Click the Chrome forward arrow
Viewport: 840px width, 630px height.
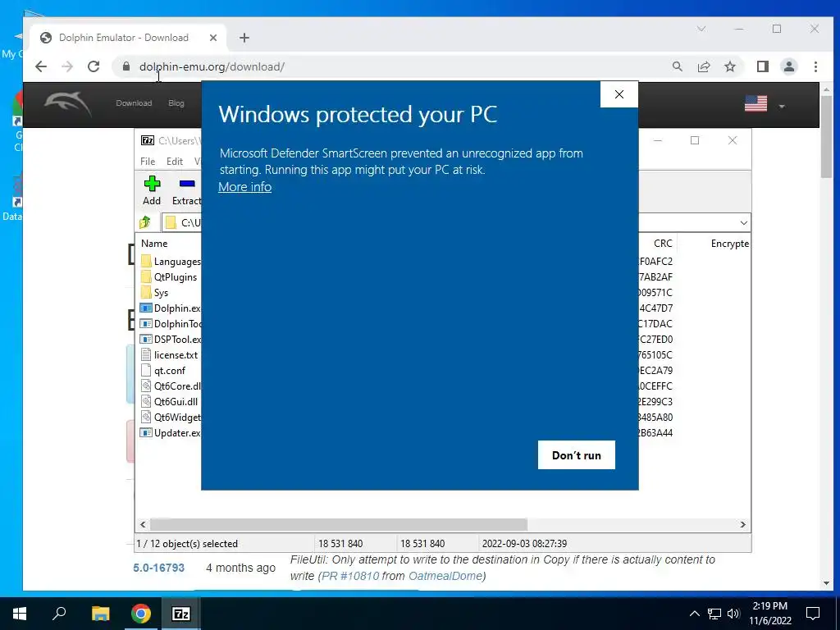[67, 66]
